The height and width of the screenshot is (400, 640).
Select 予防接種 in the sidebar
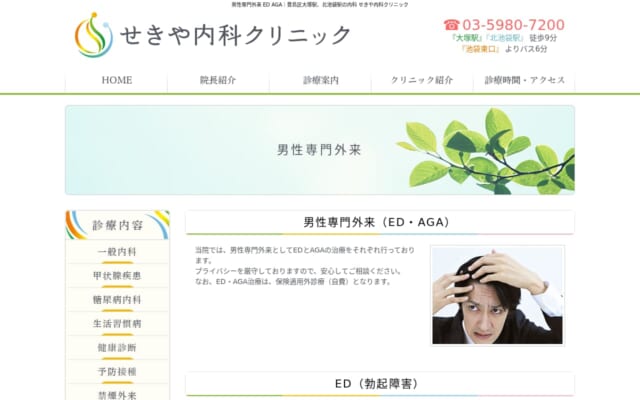pos(117,372)
